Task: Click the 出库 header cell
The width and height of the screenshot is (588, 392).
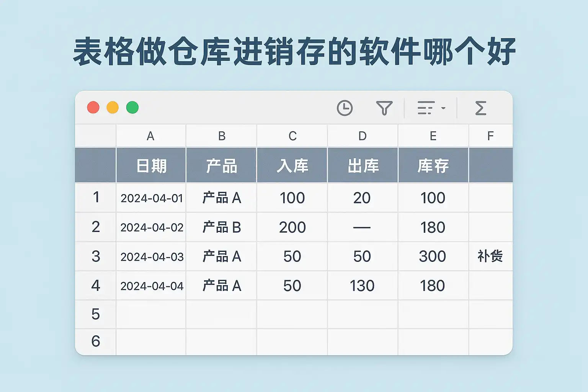Action: tap(363, 166)
